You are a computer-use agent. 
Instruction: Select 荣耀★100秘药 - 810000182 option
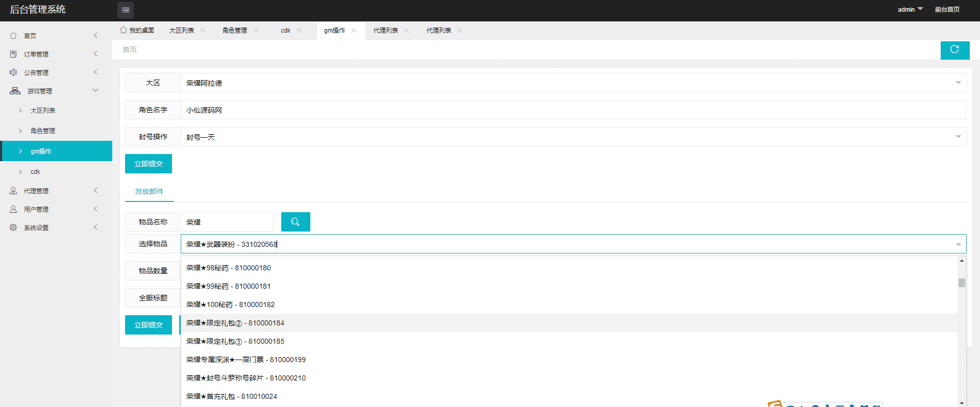569,304
